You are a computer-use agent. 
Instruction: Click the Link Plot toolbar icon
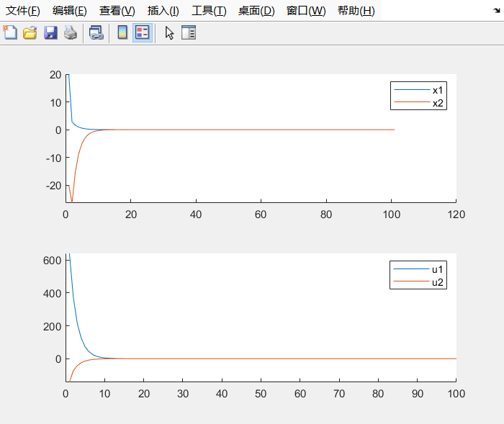[x=96, y=32]
